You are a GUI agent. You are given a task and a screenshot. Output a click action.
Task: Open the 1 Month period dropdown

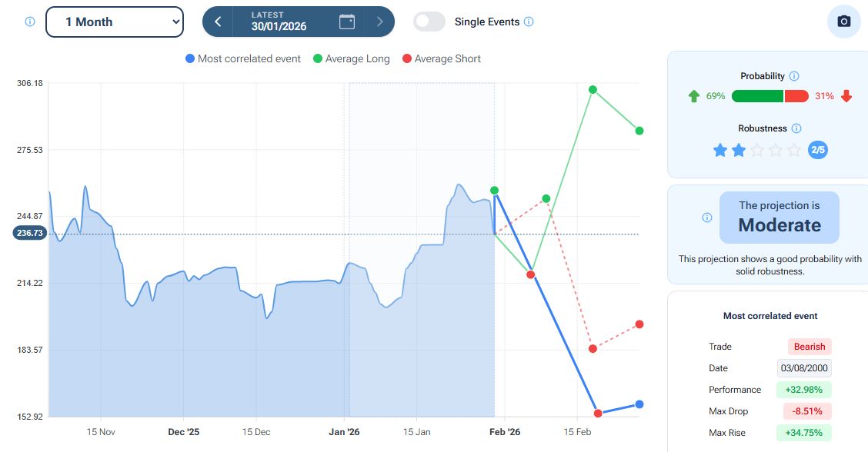(115, 22)
